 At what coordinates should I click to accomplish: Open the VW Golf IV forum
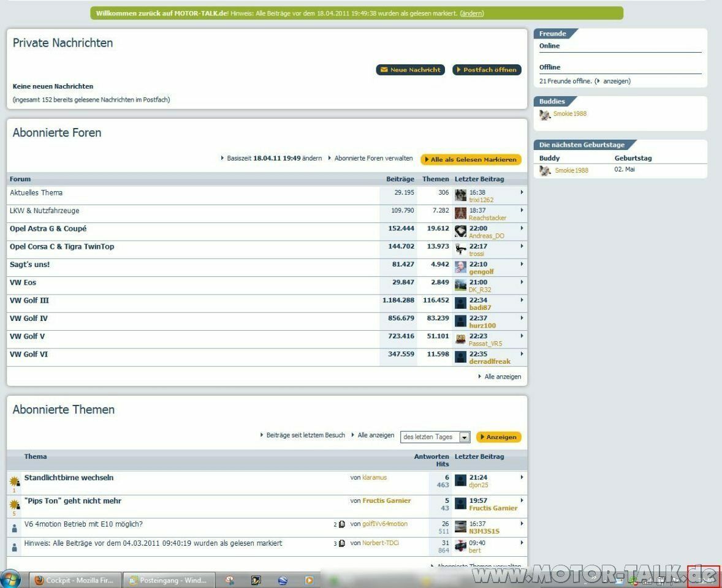(x=29, y=318)
